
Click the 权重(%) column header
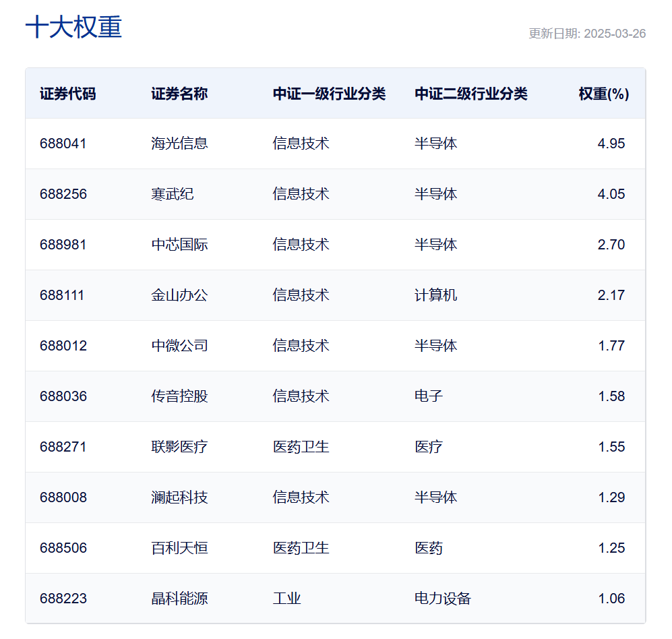[x=604, y=94]
